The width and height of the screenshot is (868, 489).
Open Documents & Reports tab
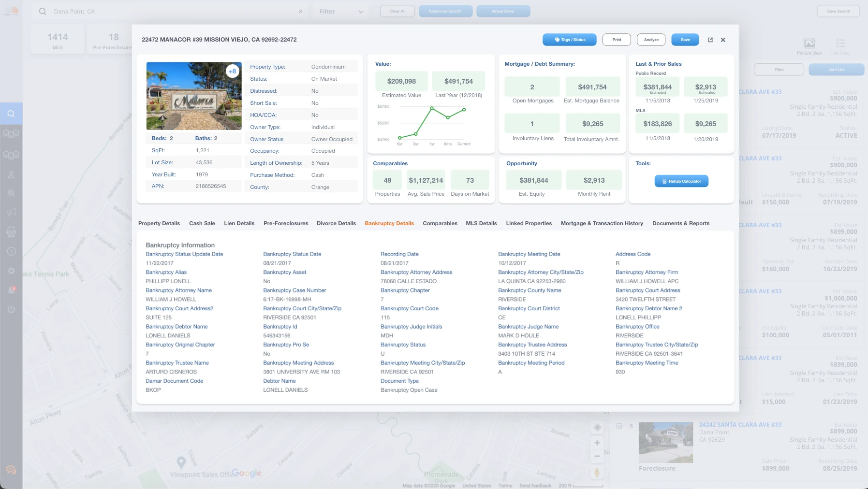point(681,223)
